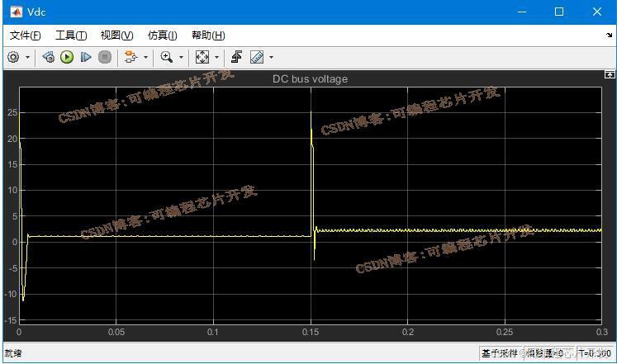The width and height of the screenshot is (617, 364).
Task: Maximize axes using plot corner icon
Action: (x=610, y=75)
